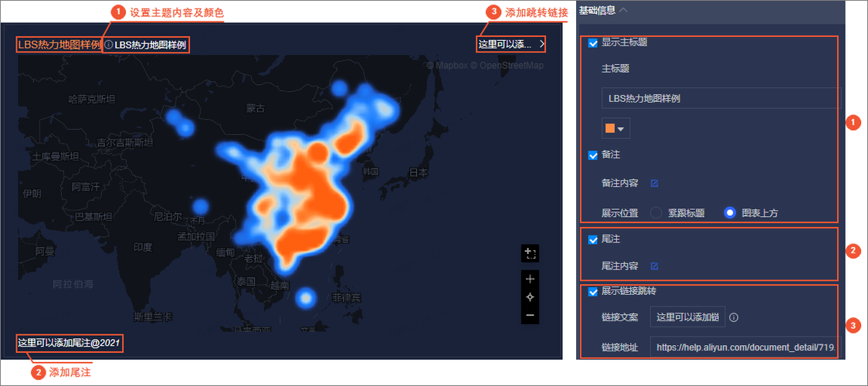
Task: Select the 图表上方 radio option
Action: 731,213
